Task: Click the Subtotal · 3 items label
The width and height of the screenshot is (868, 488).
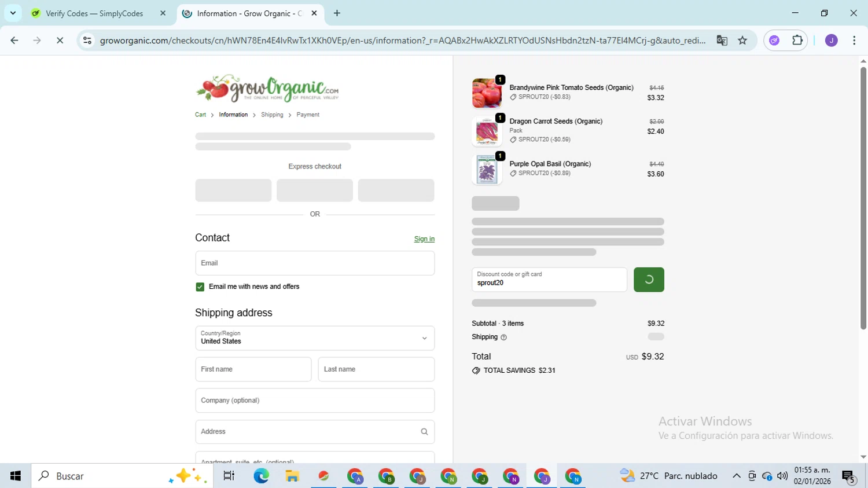Action: click(x=498, y=324)
